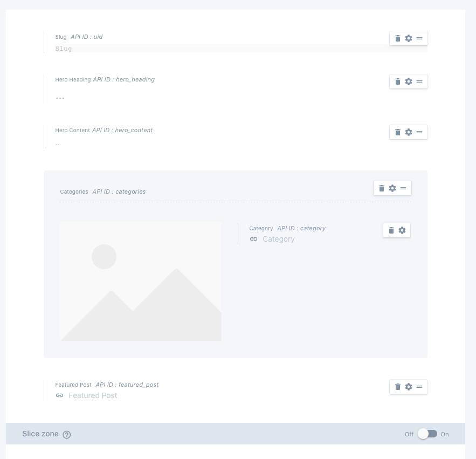Click the 'API ID : categories' text
Viewport: 476px width, 459px height.
pyautogui.click(x=119, y=191)
